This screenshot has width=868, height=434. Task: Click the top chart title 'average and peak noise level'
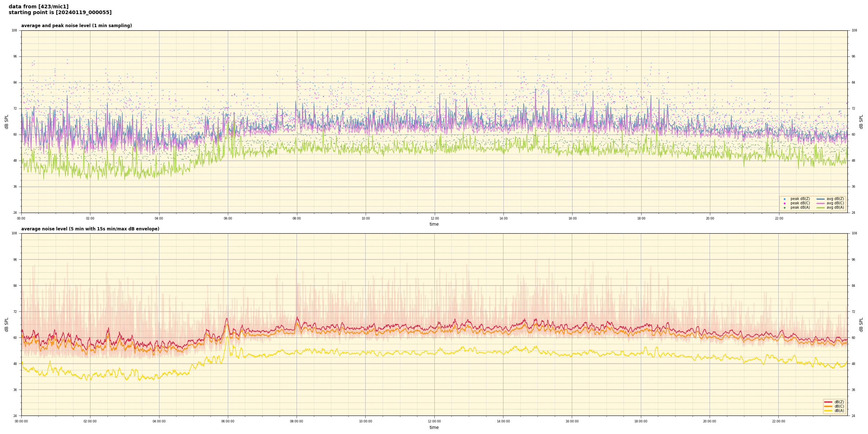click(76, 26)
